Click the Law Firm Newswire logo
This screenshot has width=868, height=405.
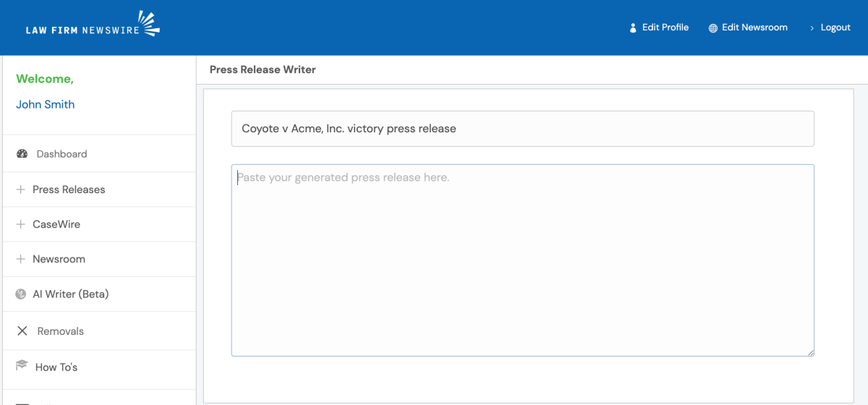pos(93,25)
